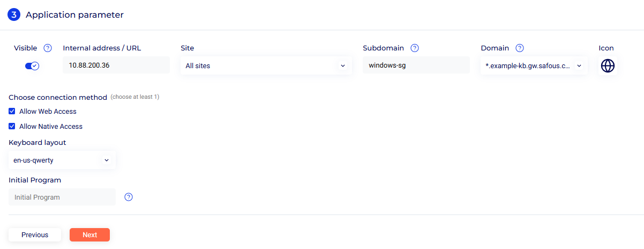Click the Application parameter section heading

pyautogui.click(x=74, y=15)
